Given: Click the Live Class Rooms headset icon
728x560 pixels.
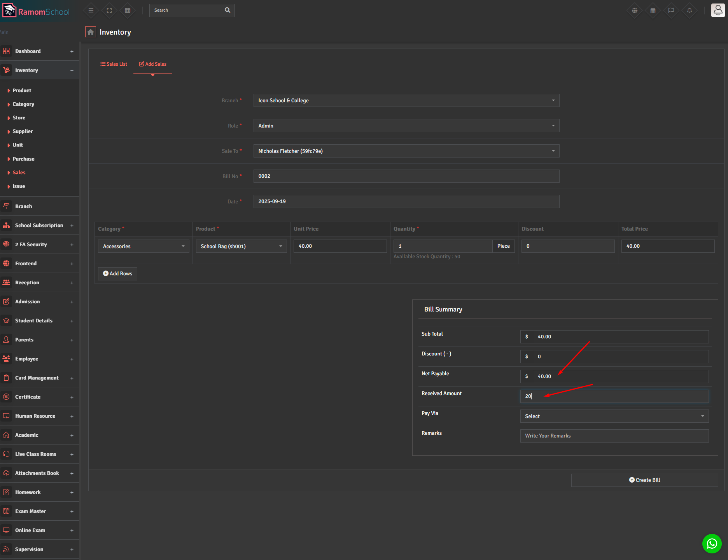Looking at the screenshot, I should (6, 454).
